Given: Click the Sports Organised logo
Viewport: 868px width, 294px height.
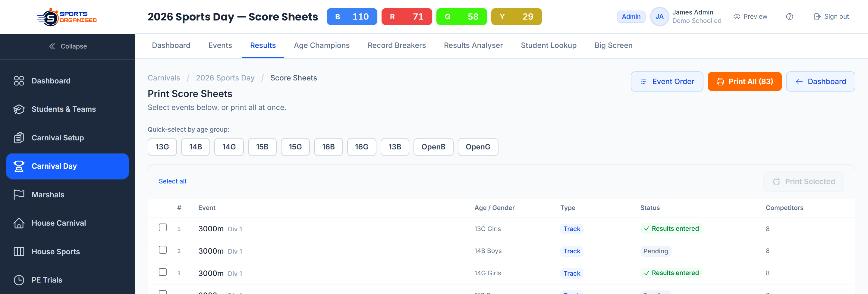Looking at the screenshot, I should pyautogui.click(x=67, y=17).
